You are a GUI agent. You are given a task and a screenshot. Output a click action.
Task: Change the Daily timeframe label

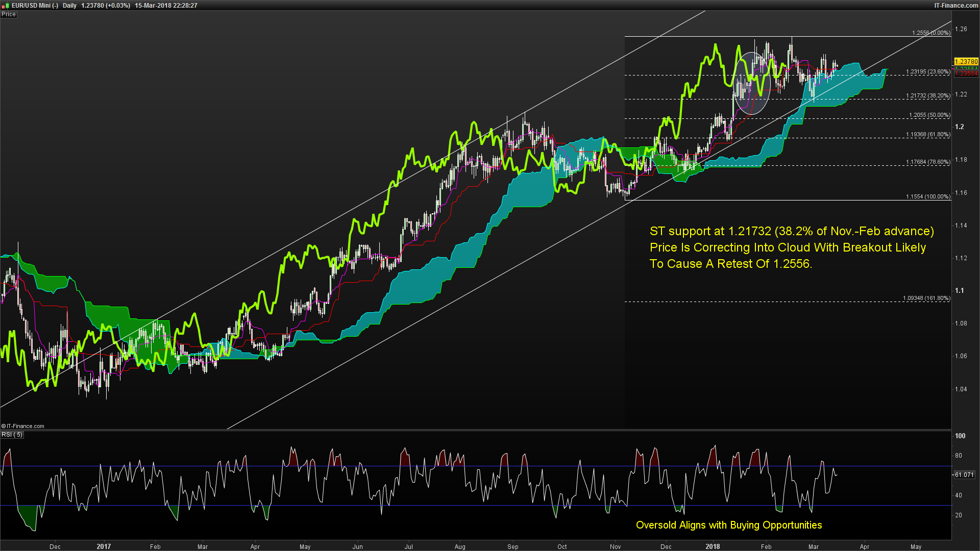69,6
